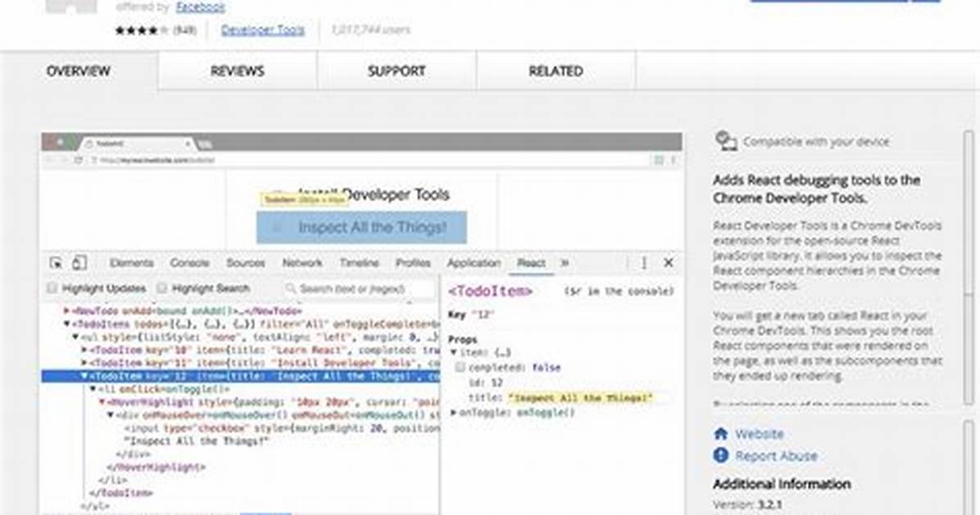This screenshot has width=980, height=515.
Task: Click the <TodoItem> heading in props pane
Action: point(491,292)
